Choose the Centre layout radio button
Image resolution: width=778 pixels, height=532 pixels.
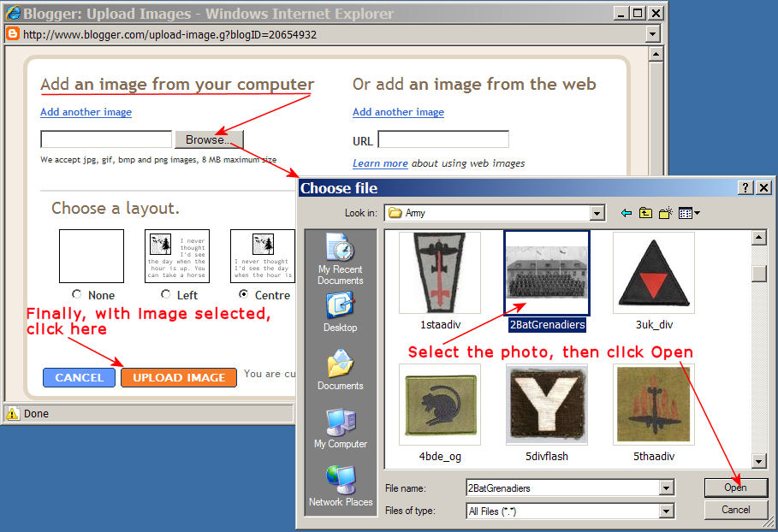pos(244,294)
